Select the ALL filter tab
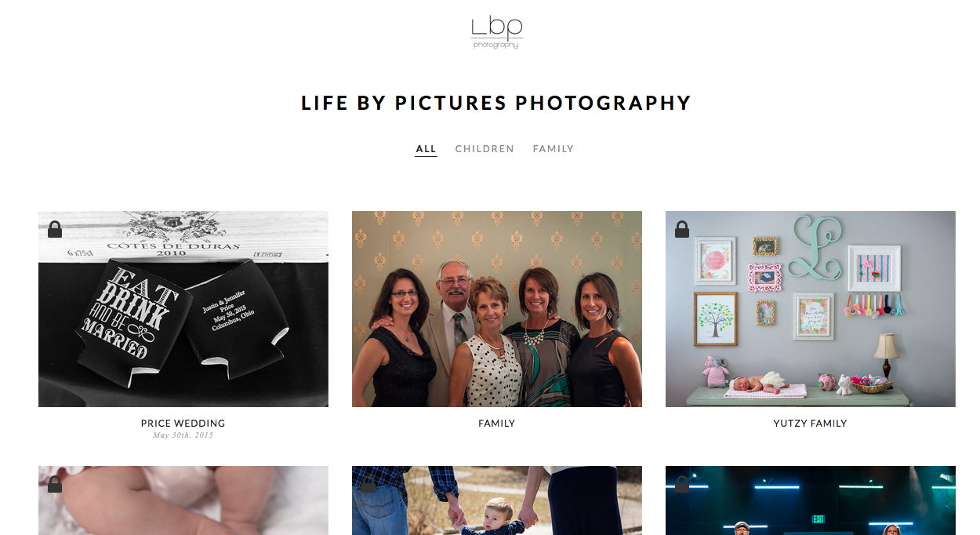The width and height of the screenshot is (980, 535). [426, 149]
